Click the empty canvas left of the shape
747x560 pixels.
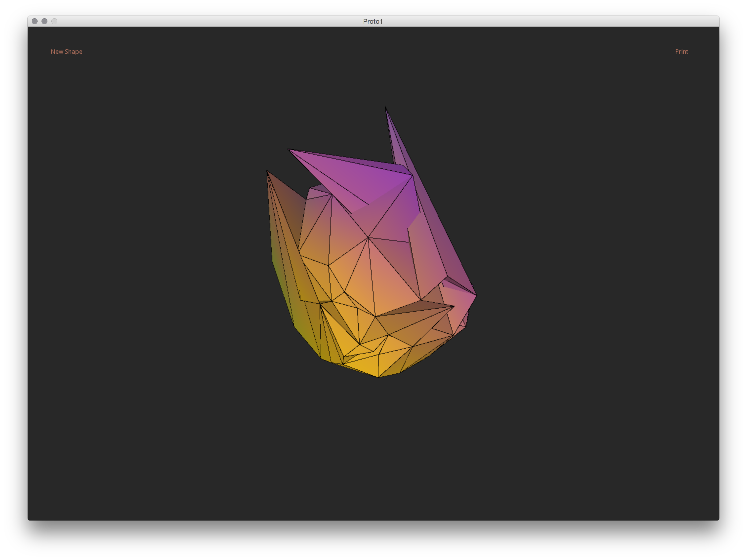(x=152, y=270)
